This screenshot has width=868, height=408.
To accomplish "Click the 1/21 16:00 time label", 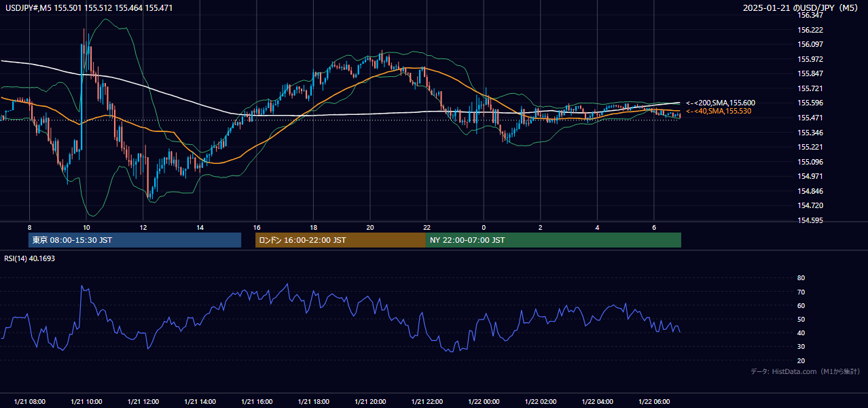I will tap(257, 402).
